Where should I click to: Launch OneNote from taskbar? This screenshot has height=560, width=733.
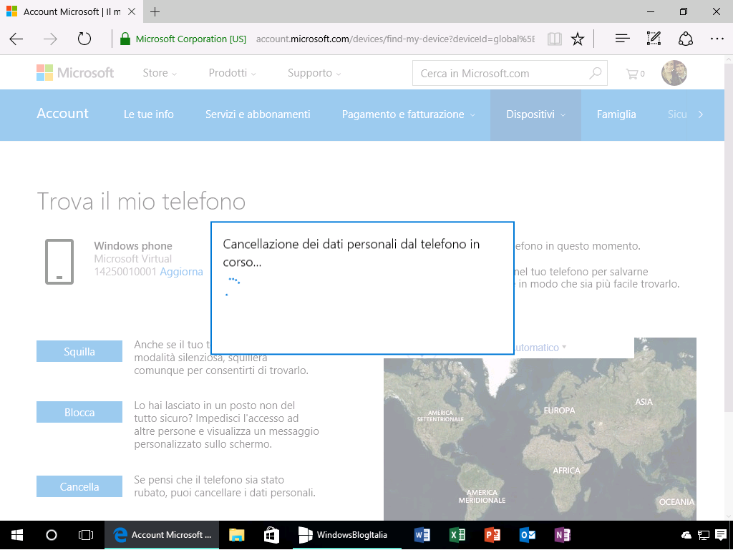point(563,535)
